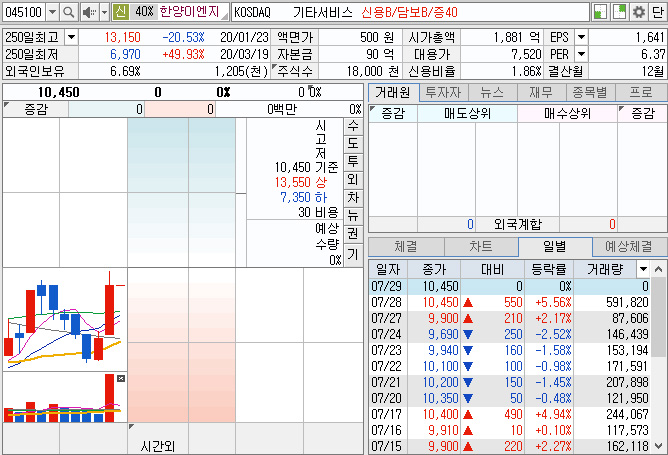
Task: Click the 증감 header left of 매도상위
Action: [x=393, y=113]
